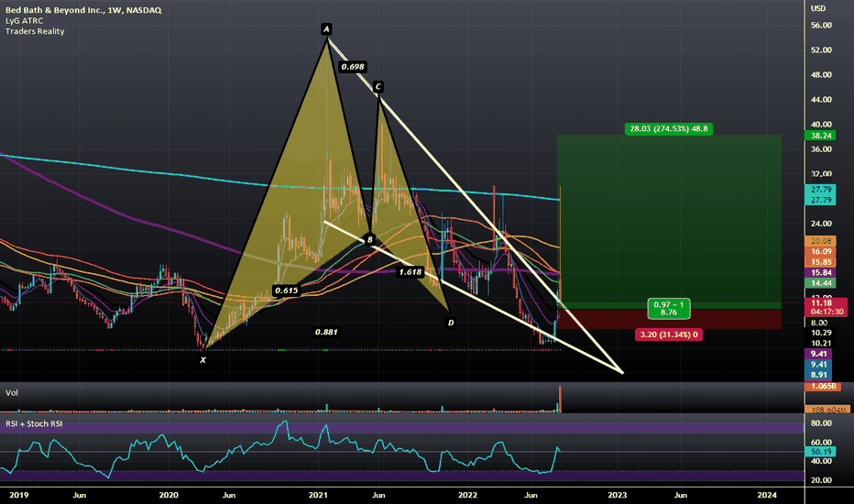Click pattern point X label
The width and height of the screenshot is (854, 504).
tap(203, 359)
